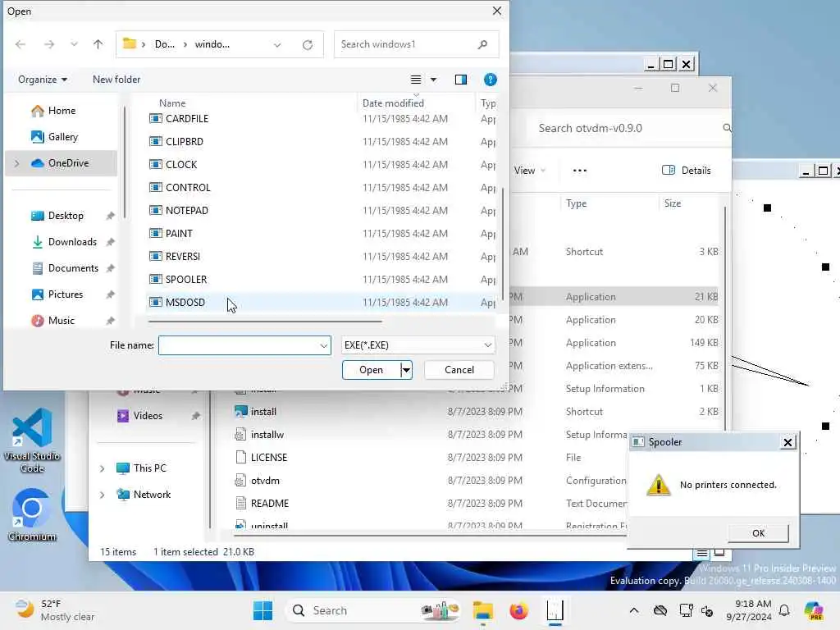Screen dimensions: 840x630
Task: Expand the File name history dropdown
Action: pyautogui.click(x=324, y=345)
